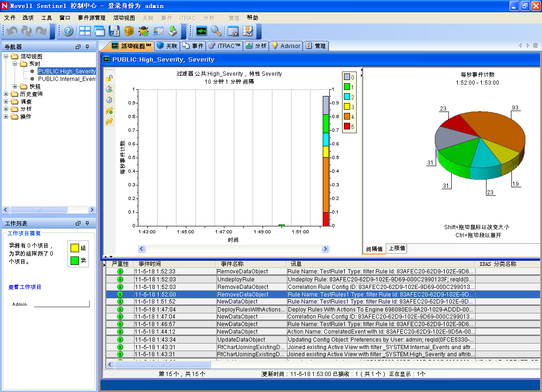The height and width of the screenshot is (392, 542).
Task: Open the 选项 menu
Action: [x=28, y=17]
